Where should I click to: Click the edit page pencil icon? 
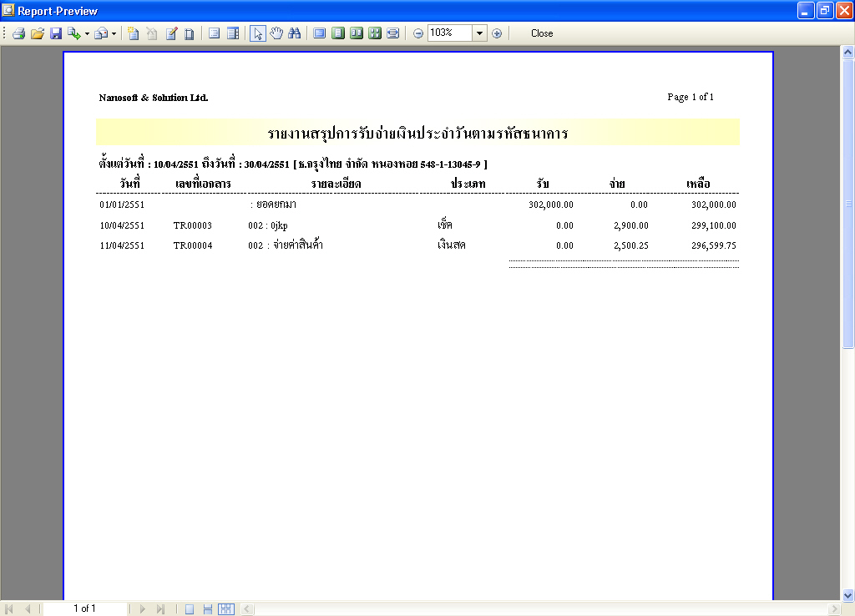click(x=171, y=33)
